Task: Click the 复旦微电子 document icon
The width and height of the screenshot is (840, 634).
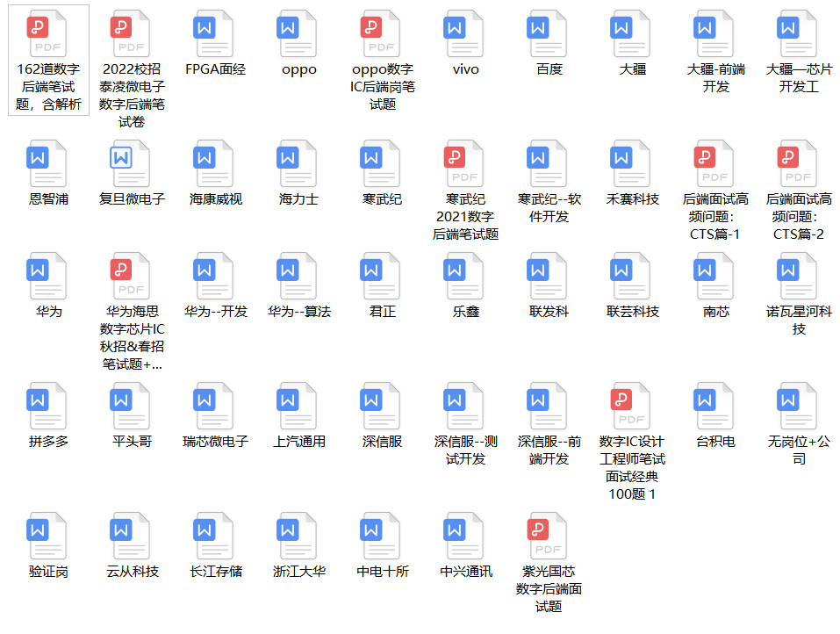Action: 130,163
